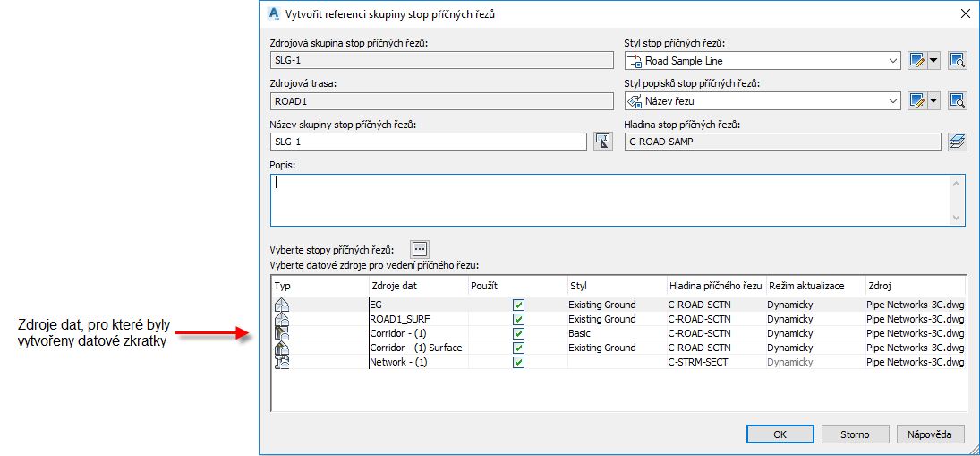Viewport: 980px width, 456px height.
Task: Toggle the Použít checkbox for ROAD1_SURF
Action: point(518,319)
